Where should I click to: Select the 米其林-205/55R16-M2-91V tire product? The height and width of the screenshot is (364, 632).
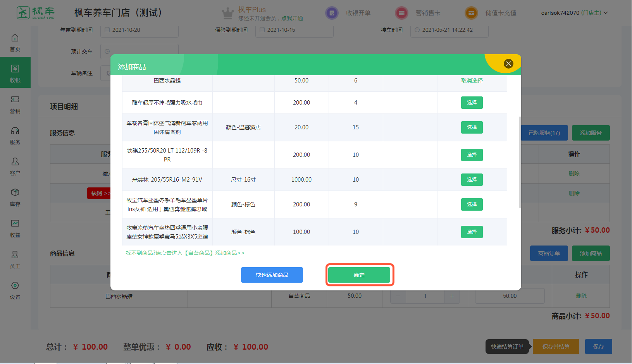pyautogui.click(x=472, y=180)
